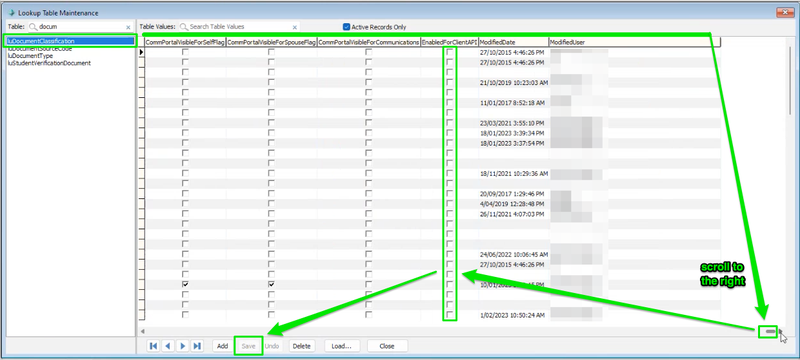Click the CommPortalVisibleForCommunications column header
800x360 pixels.
(x=369, y=42)
